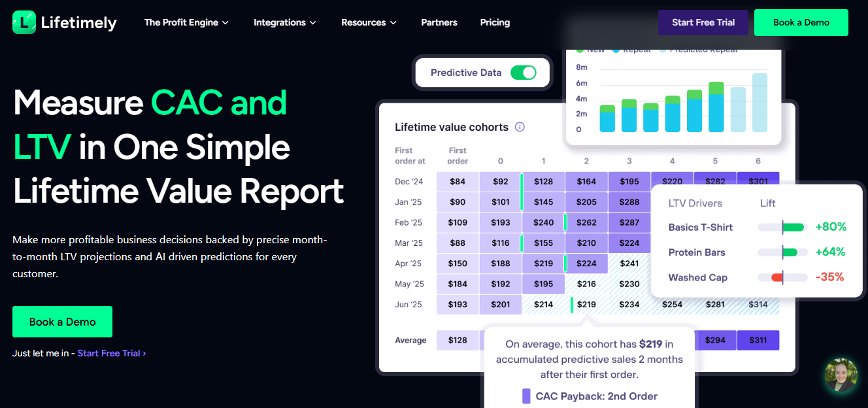Click the hero Book a Demo button
The image size is (868, 408).
[x=63, y=322]
